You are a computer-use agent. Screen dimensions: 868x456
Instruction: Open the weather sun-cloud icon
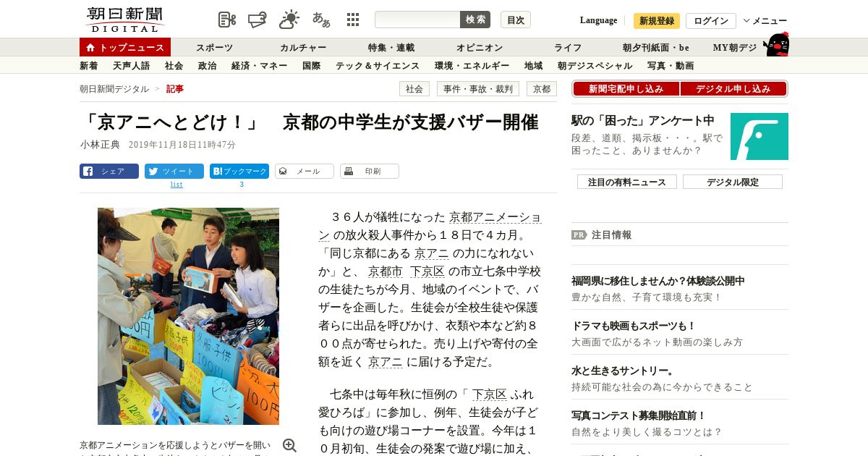289,20
